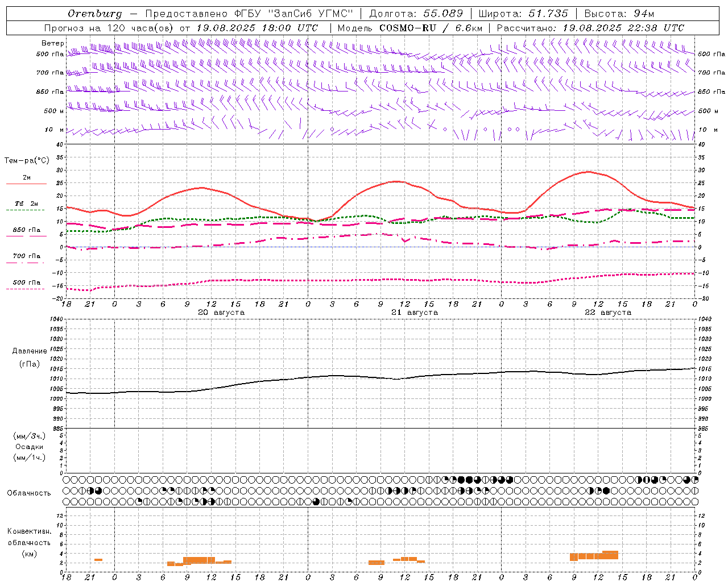Select the Прогноз на 120 часа(ов) text
This screenshot has height=582, width=728.
point(109,28)
